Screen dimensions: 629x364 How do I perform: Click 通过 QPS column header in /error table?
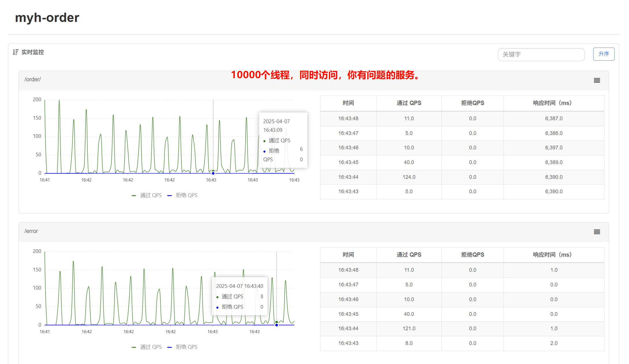[x=409, y=255]
